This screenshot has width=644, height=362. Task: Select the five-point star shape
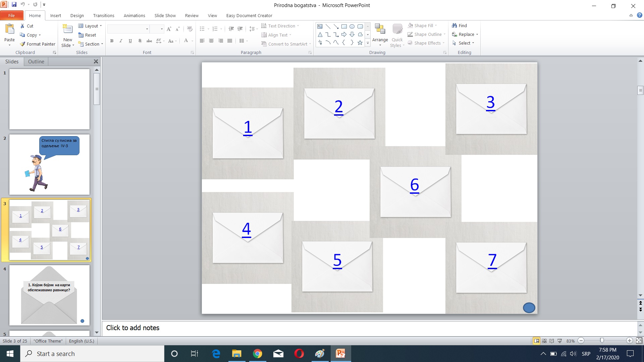pos(360,43)
